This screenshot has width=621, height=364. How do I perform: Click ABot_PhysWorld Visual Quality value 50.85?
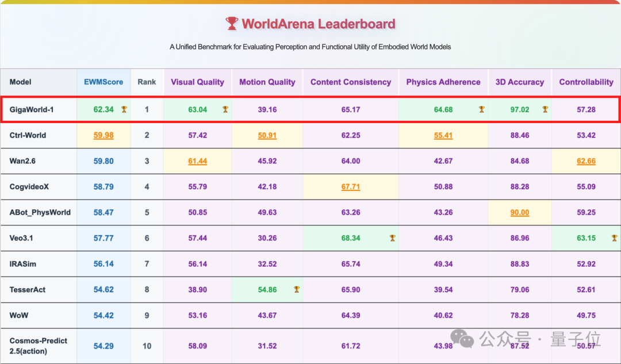click(197, 213)
